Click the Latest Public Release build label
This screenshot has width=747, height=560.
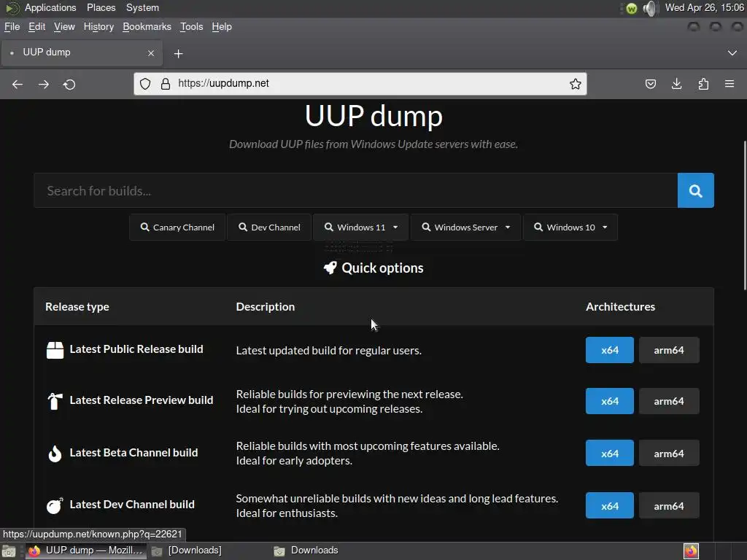[136, 349]
